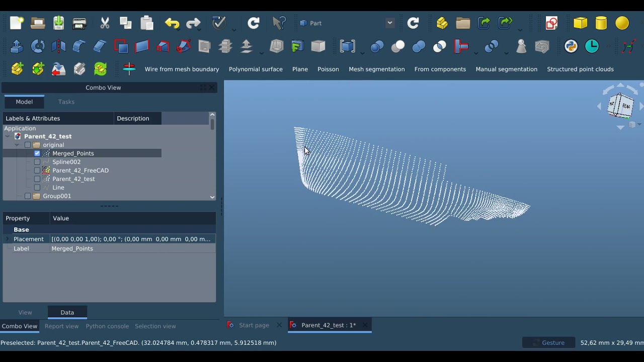Collapse the original group folder
This screenshot has height=362, width=644.
[17, 145]
